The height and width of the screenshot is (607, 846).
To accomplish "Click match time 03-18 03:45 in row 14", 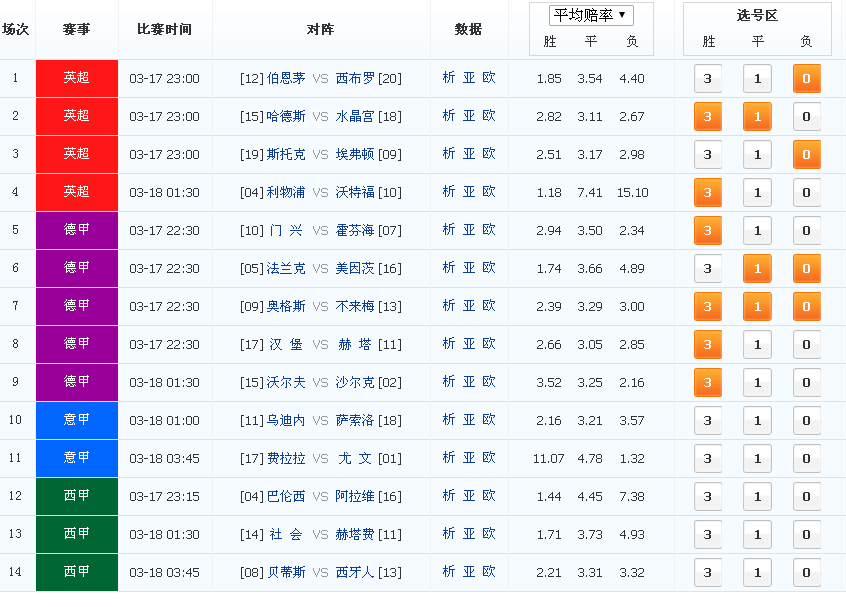I will (165, 572).
